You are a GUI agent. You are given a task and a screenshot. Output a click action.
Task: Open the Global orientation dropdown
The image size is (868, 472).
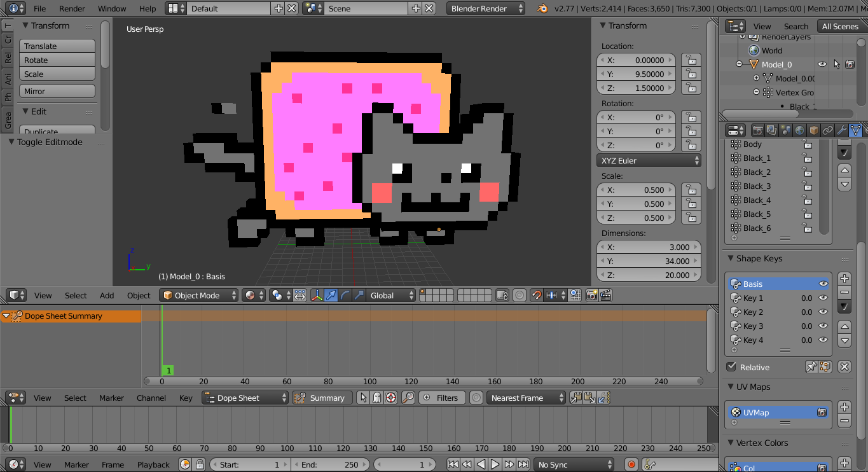click(392, 295)
